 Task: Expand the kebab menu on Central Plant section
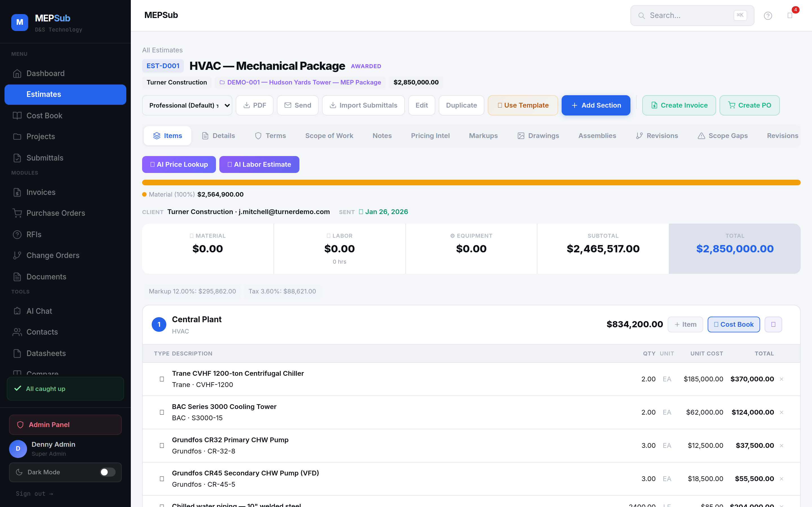pos(773,324)
